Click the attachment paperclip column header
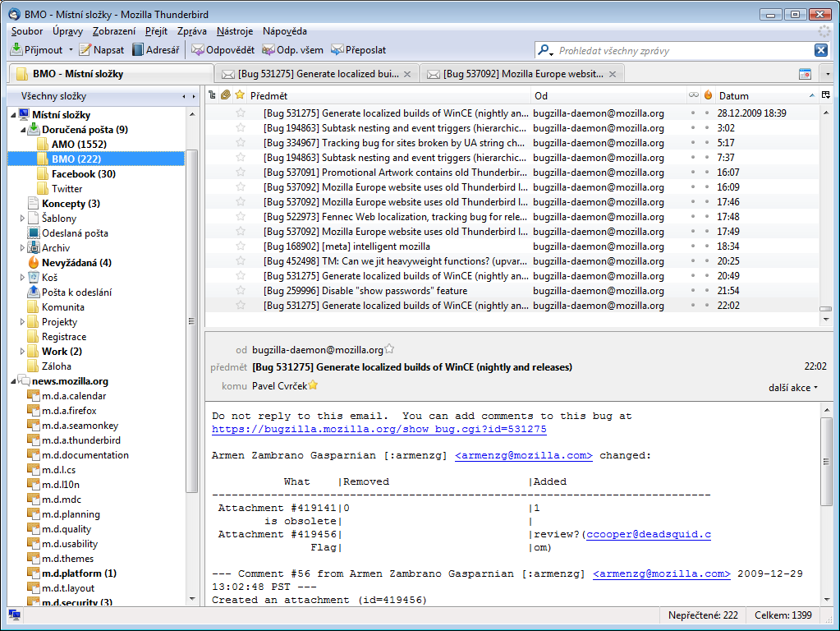The height and width of the screenshot is (631, 840). 226,95
